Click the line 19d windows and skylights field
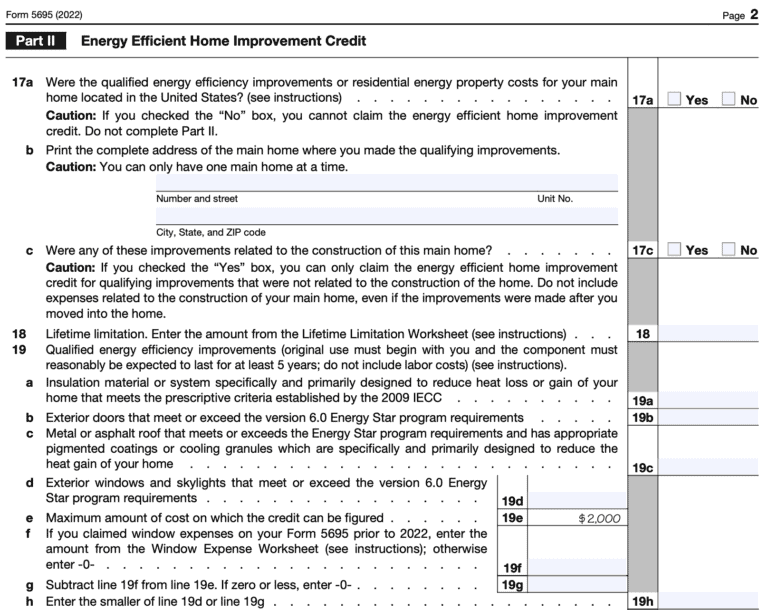 pyautogui.click(x=577, y=499)
